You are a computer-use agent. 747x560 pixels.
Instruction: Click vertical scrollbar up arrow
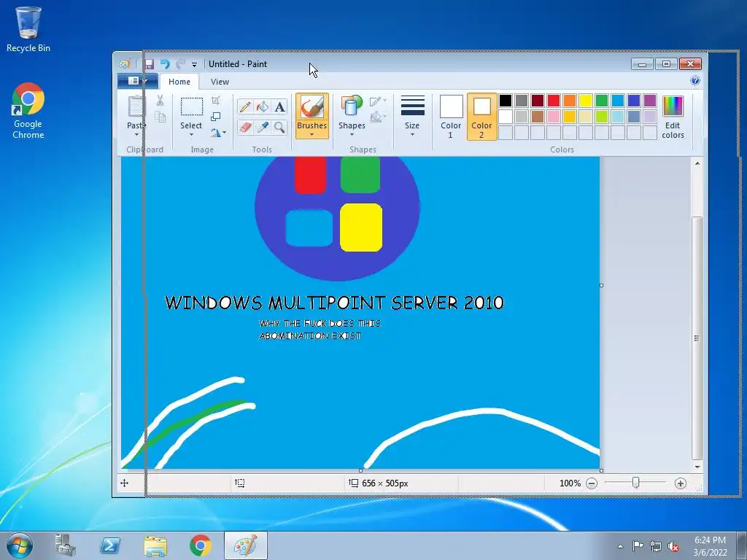click(697, 163)
